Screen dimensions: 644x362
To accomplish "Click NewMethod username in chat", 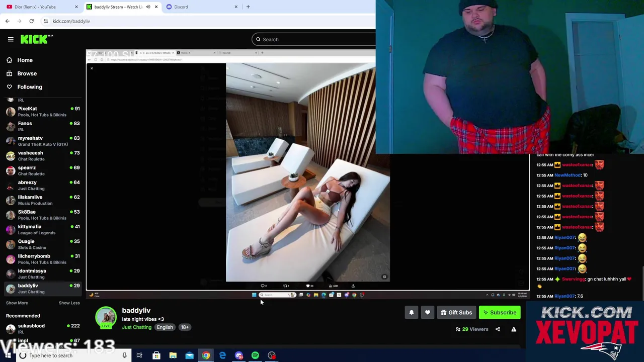I will (568, 175).
